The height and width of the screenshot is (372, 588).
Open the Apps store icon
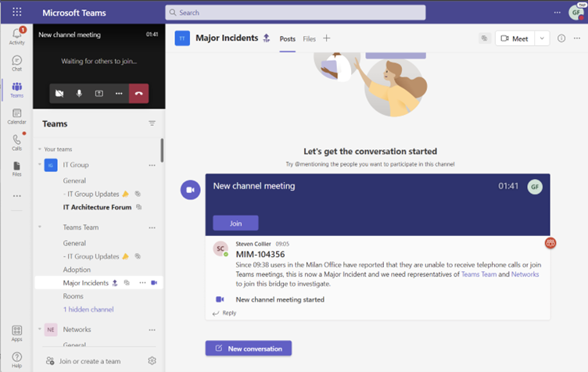coord(17,333)
